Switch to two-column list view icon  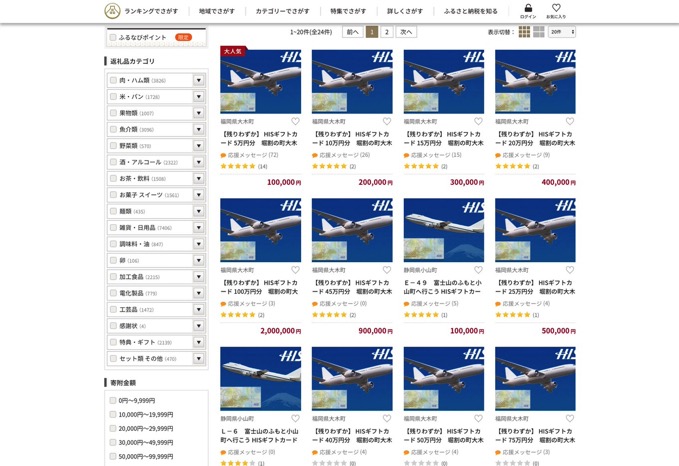point(539,32)
